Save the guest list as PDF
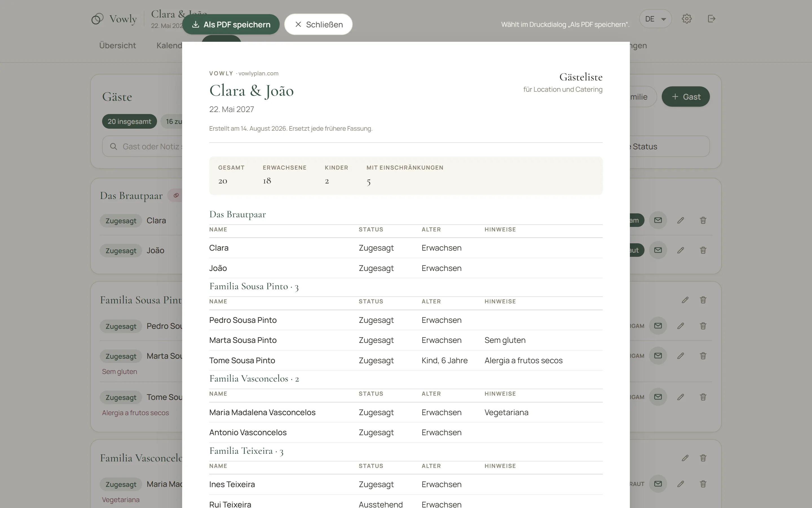The height and width of the screenshot is (508, 812). tap(231, 25)
